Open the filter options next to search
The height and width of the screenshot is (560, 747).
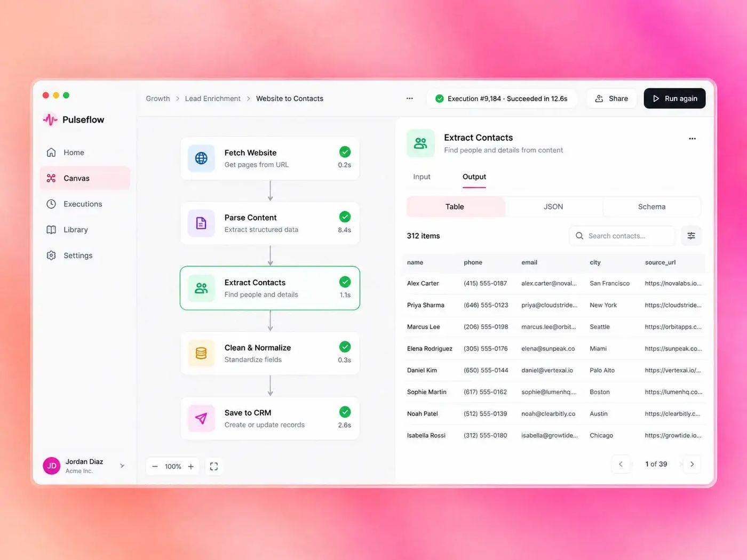point(691,236)
